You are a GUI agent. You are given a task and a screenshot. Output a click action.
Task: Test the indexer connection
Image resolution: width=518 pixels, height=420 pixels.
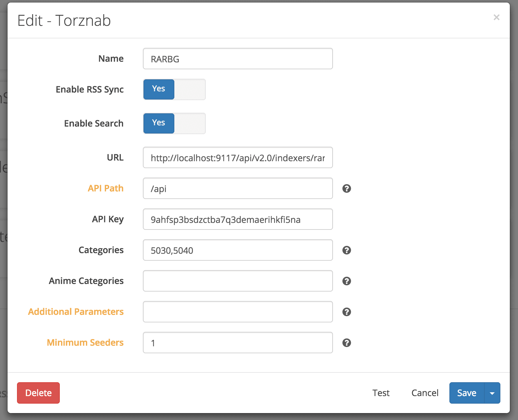tap(381, 393)
